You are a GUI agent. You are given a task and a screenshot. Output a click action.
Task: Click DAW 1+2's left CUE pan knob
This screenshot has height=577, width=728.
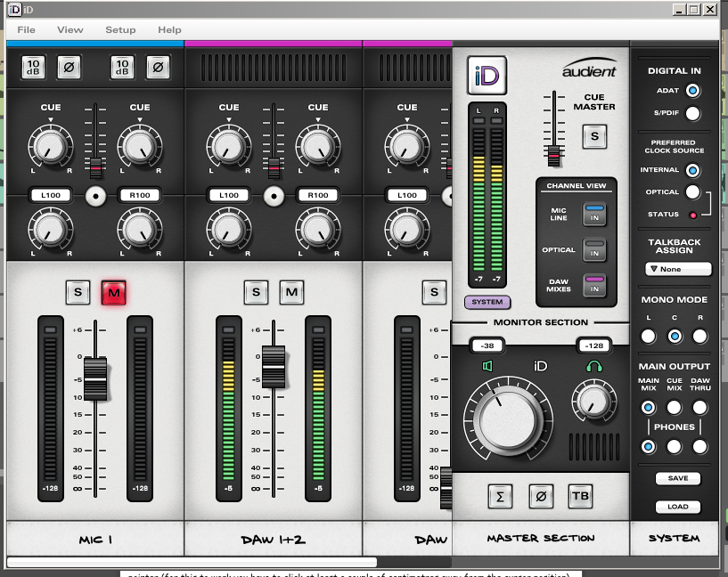pos(229,146)
